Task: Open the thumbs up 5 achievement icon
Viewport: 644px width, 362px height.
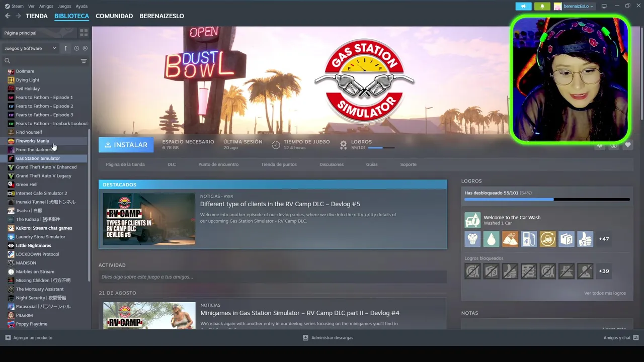Action: 585,239
